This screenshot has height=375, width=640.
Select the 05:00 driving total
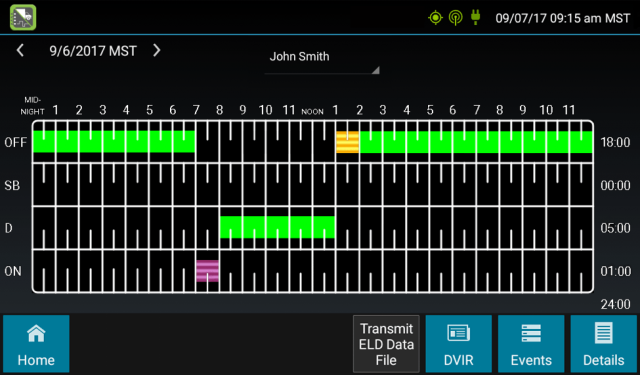[616, 228]
